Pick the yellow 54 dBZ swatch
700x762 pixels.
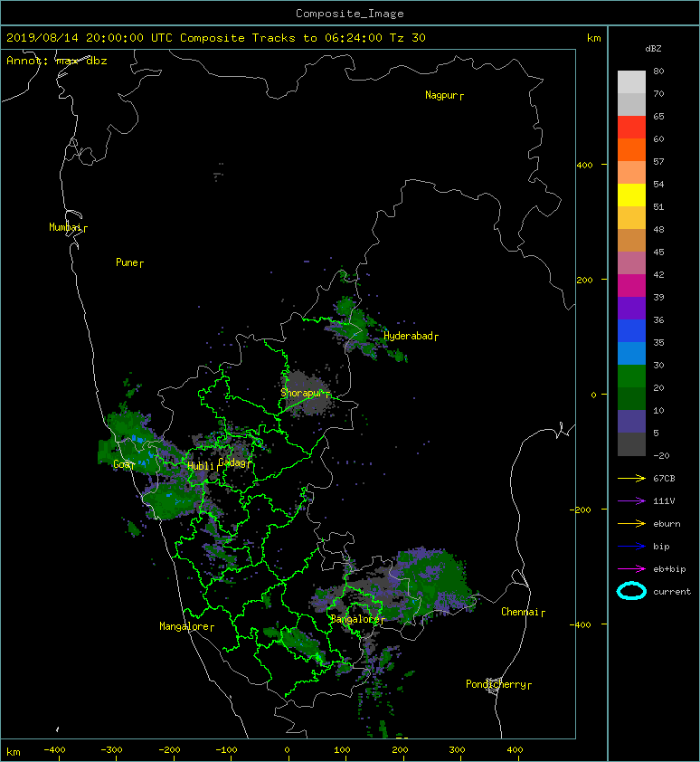point(631,195)
